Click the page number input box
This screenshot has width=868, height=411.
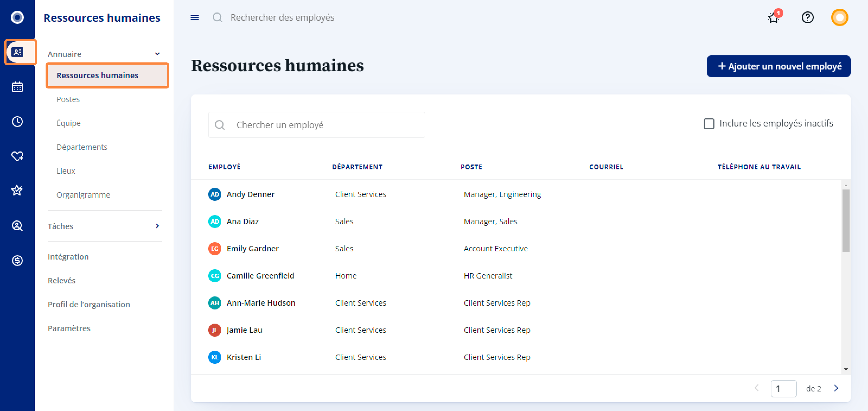[783, 388]
